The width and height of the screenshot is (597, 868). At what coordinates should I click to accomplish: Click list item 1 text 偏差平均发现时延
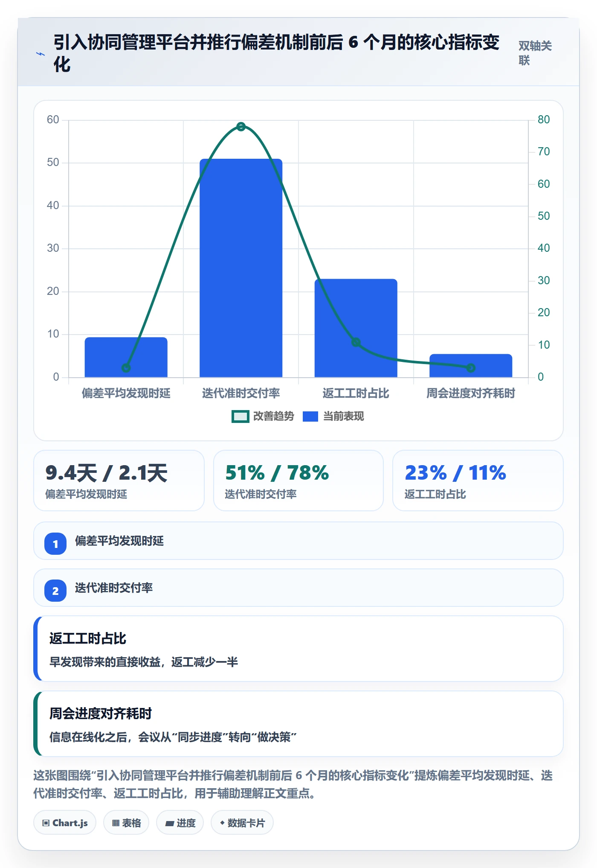click(x=119, y=541)
